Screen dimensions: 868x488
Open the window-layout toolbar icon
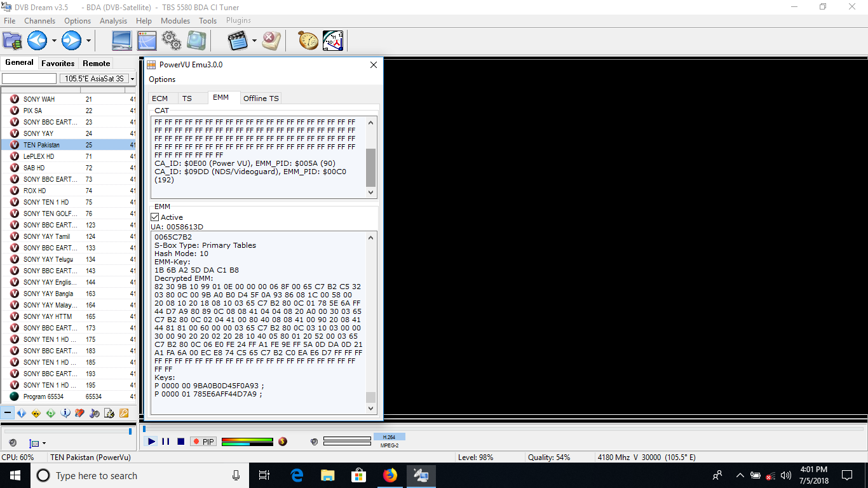coord(147,41)
